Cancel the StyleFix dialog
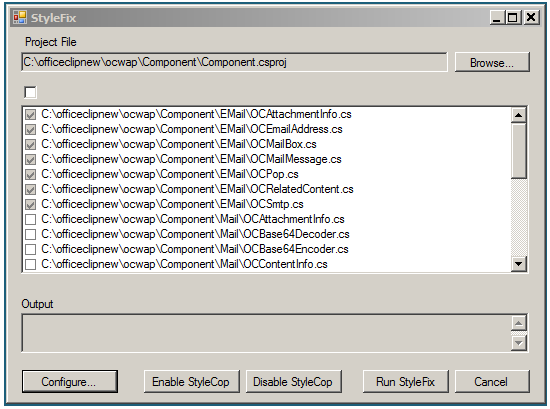This screenshot has width=550, height=409. click(492, 381)
